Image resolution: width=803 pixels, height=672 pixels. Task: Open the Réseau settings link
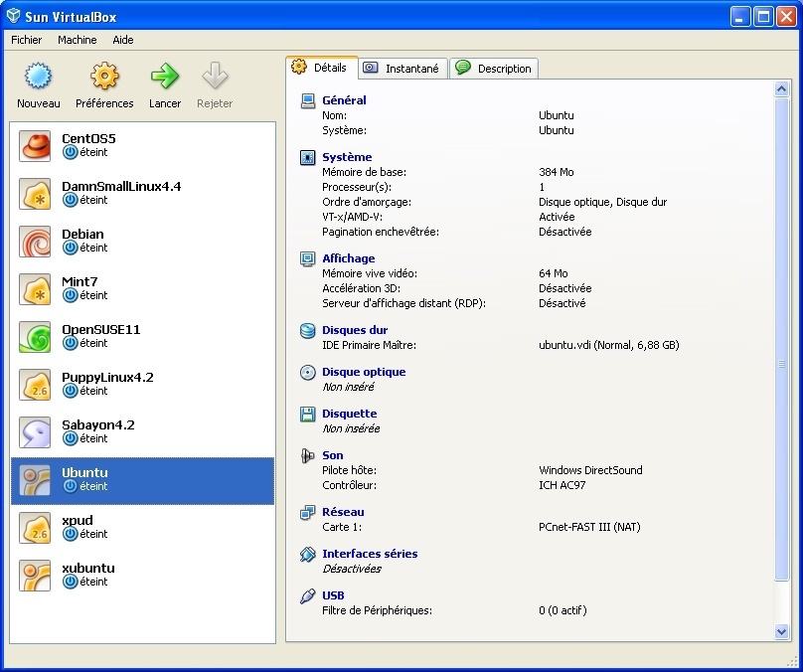343,512
